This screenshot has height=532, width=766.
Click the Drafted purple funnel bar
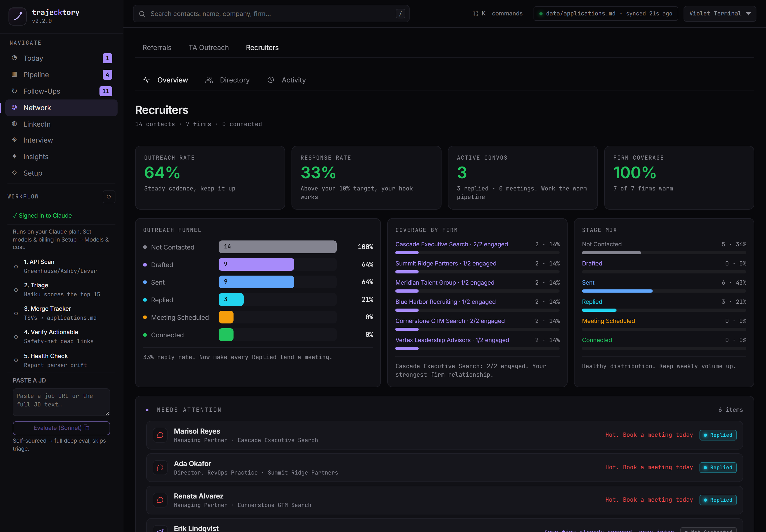256,264
